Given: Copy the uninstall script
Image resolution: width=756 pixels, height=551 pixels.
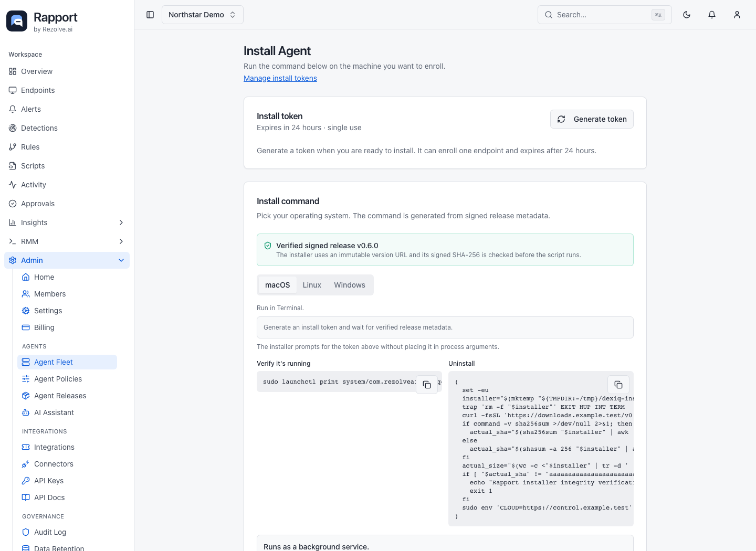Looking at the screenshot, I should [618, 385].
